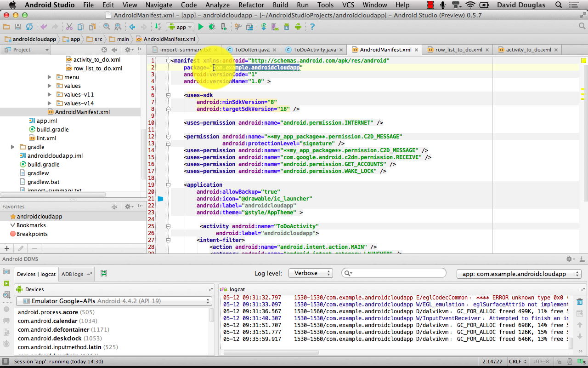This screenshot has width=588, height=368.
Task: Select the ADB logs tab
Action: (x=73, y=274)
